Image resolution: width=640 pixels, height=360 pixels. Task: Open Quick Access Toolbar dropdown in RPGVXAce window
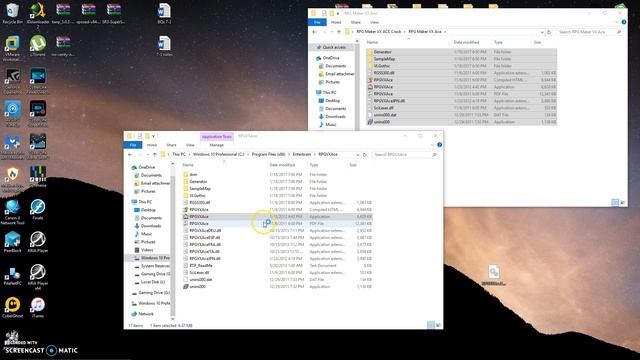coord(154,136)
